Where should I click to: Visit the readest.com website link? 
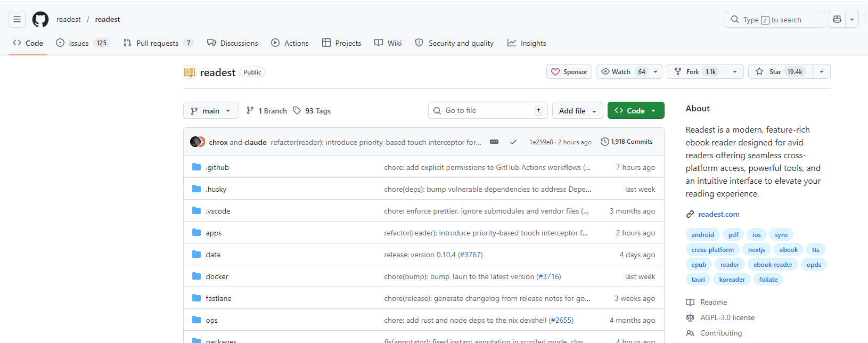tap(719, 214)
